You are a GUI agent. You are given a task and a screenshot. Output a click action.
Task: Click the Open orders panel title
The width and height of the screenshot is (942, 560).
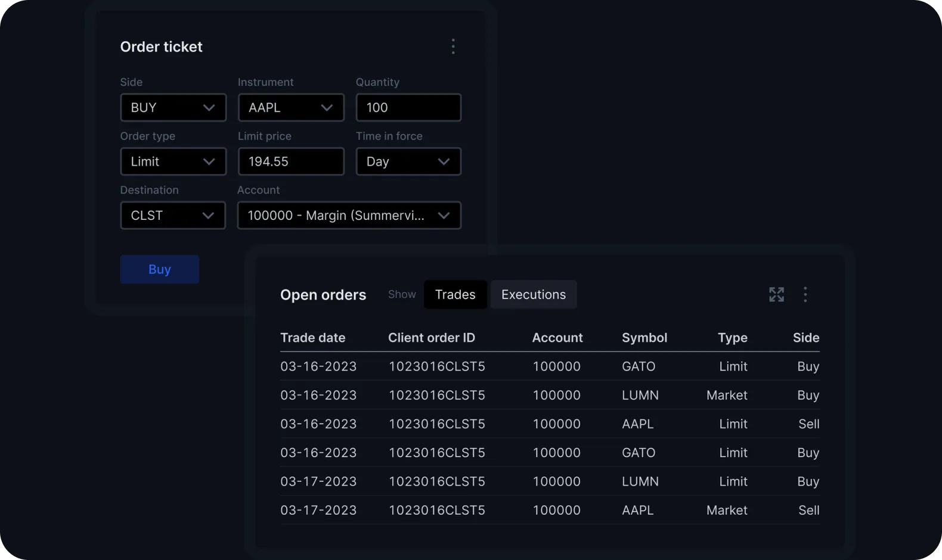click(323, 295)
